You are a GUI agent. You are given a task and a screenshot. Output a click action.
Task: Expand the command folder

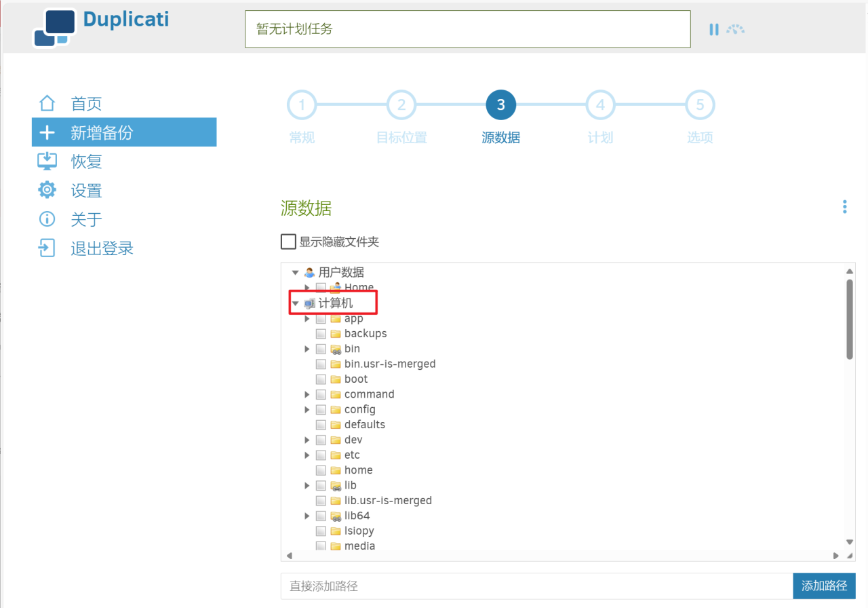(307, 394)
